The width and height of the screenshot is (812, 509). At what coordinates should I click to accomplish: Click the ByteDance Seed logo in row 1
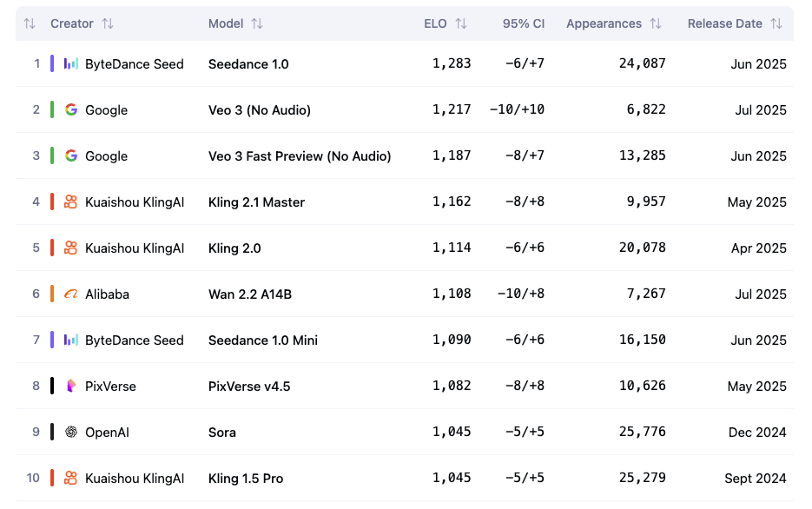[x=71, y=63]
